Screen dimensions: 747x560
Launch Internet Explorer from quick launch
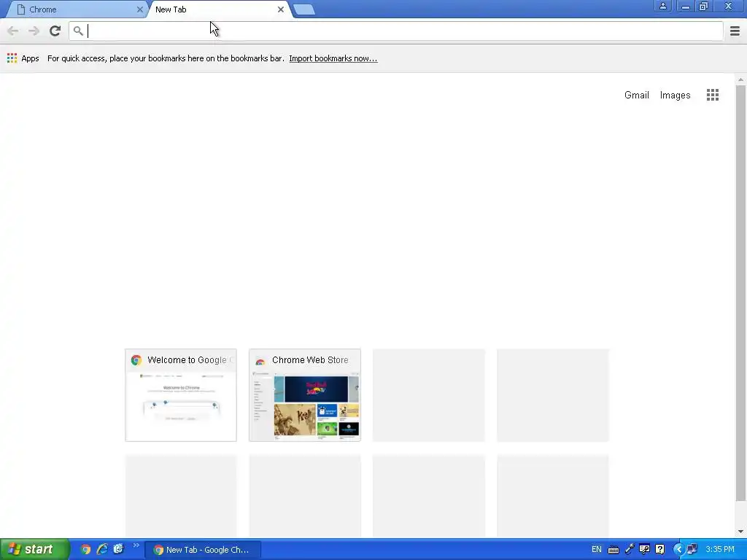[x=102, y=550]
